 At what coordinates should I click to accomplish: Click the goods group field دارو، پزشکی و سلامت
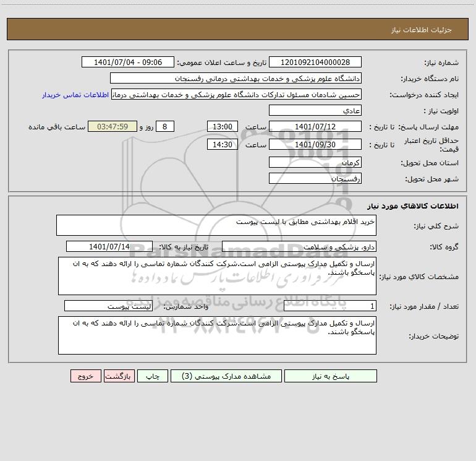[299, 246]
